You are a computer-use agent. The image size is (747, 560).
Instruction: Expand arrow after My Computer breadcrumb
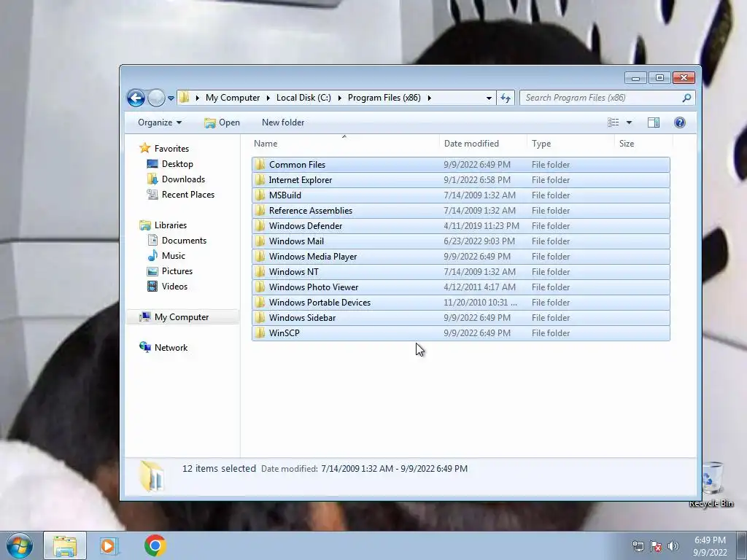pyautogui.click(x=268, y=98)
